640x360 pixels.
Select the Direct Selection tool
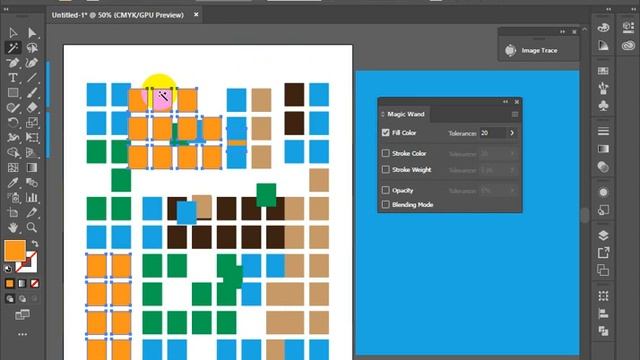click(x=32, y=33)
